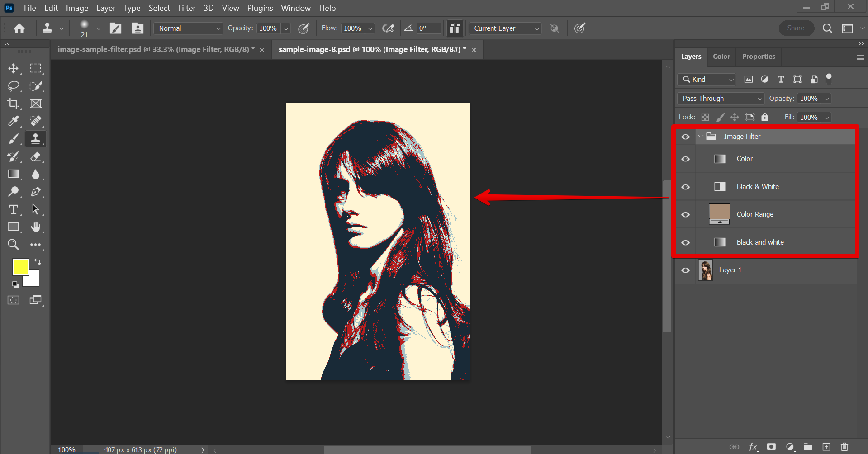Viewport: 868px width, 454px height.
Task: Select the Crop tool
Action: [13, 103]
